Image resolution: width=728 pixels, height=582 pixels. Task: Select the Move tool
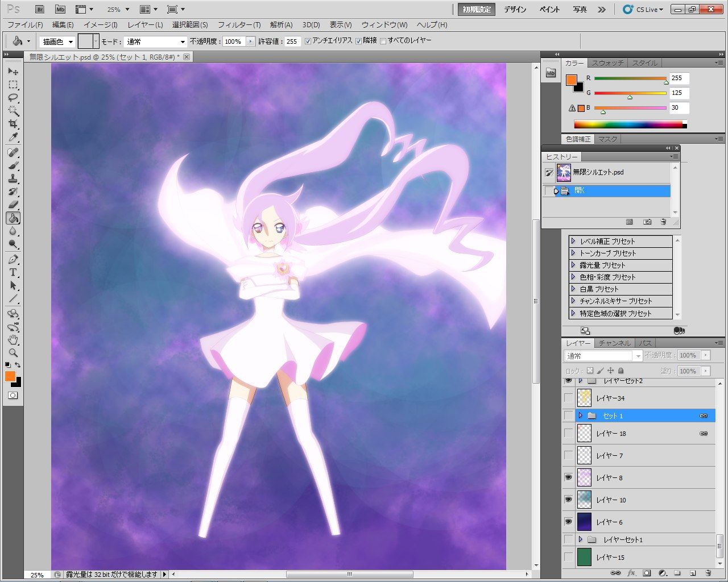(x=13, y=72)
